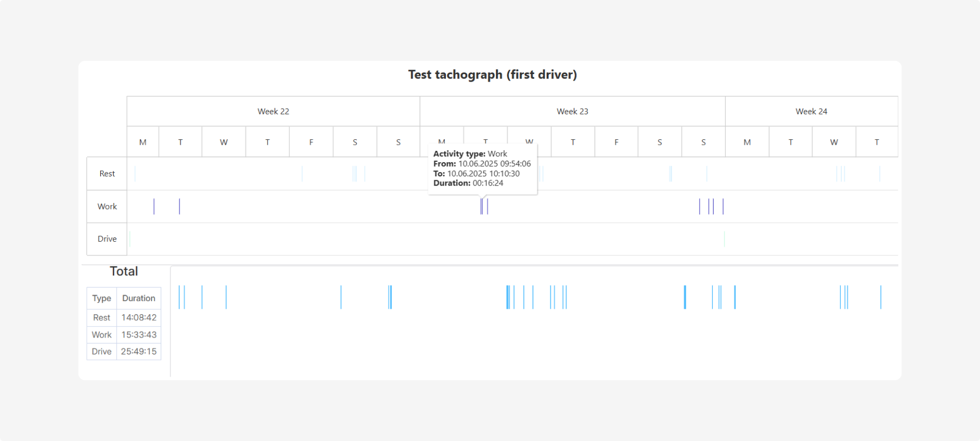The image size is (980, 441).
Task: Click the Week 22 header cell
Action: tap(273, 112)
